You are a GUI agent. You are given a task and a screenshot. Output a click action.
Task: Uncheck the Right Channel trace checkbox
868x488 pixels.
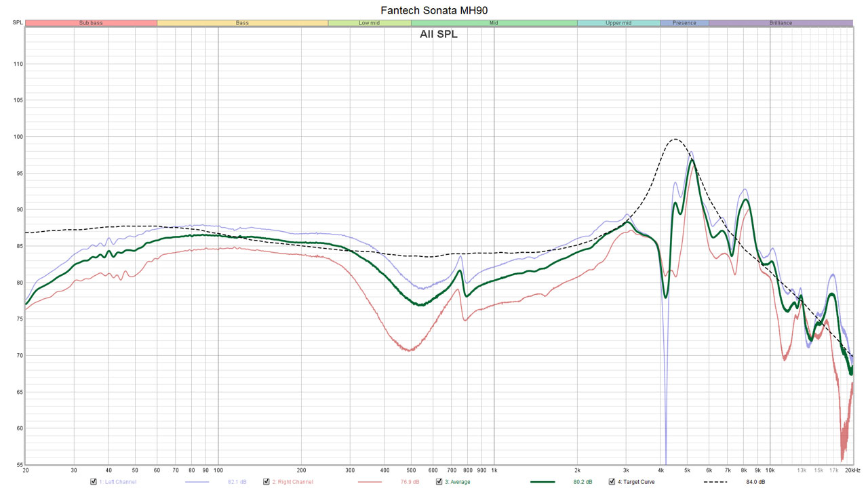coord(267,482)
